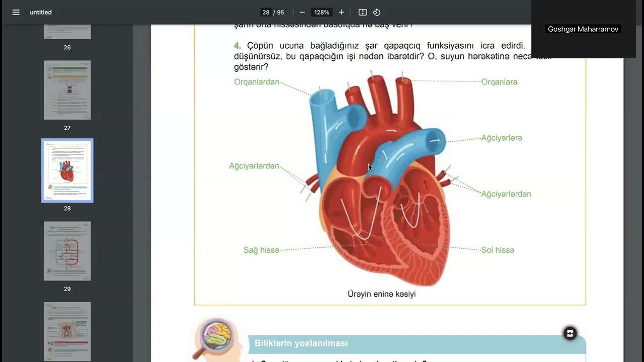The width and height of the screenshot is (644, 362).
Task: Click the 'Biliklərin yoxlanılması' heading
Action: pyautogui.click(x=301, y=343)
